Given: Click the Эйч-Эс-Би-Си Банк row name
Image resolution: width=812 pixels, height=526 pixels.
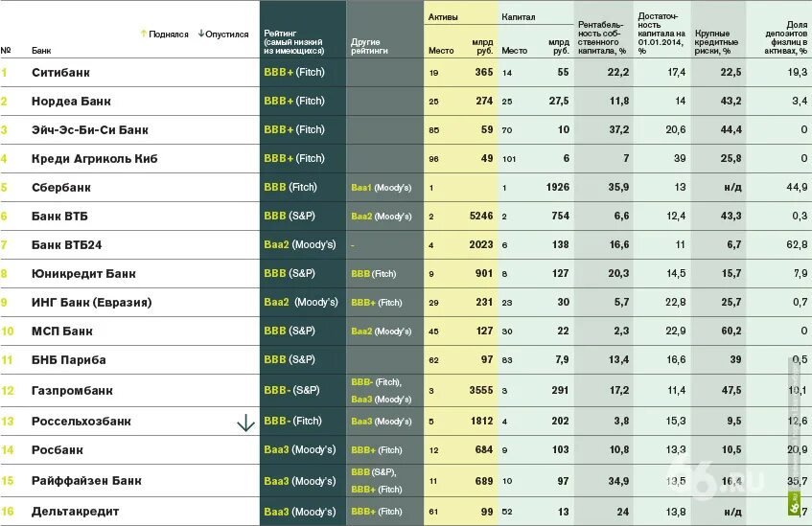Looking at the screenshot, I should click(89, 130).
